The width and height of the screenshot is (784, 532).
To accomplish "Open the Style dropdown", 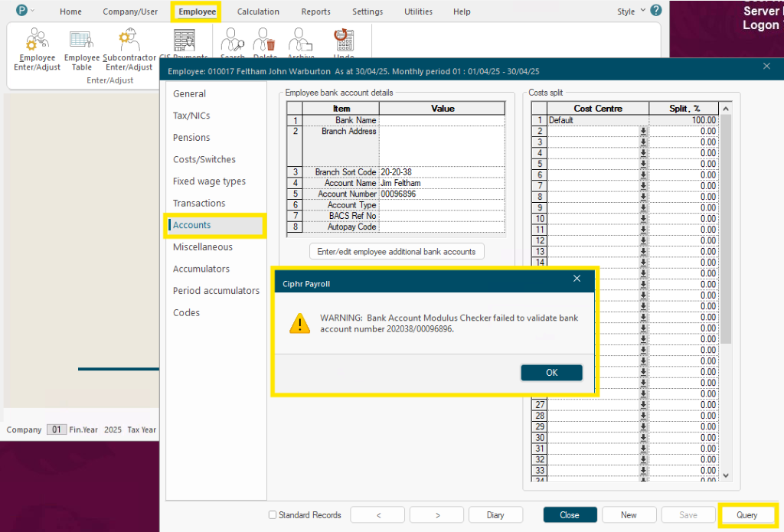I will coord(631,11).
